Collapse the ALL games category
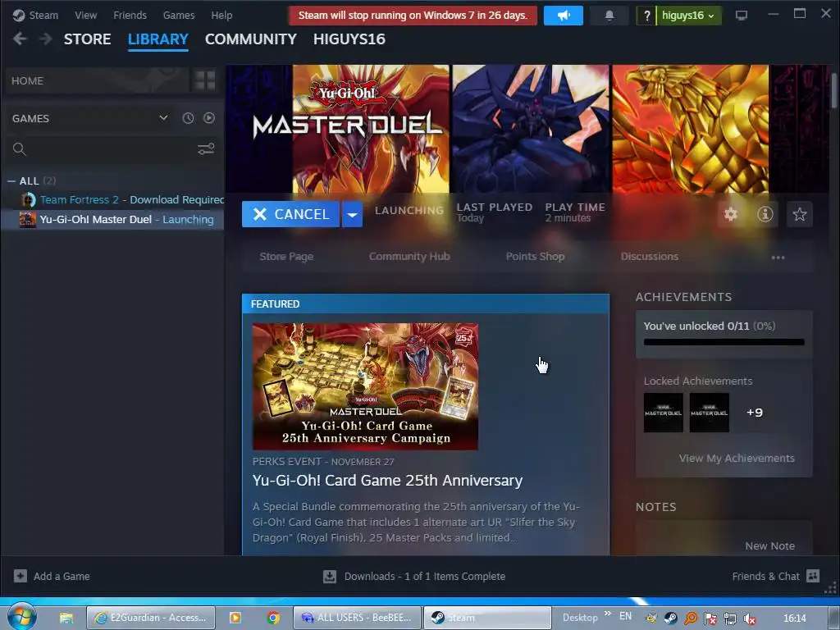This screenshot has width=840, height=630. click(x=11, y=181)
